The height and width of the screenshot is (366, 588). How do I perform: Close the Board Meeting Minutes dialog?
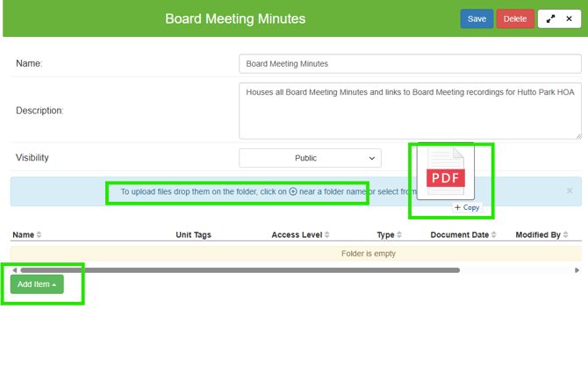(569, 18)
